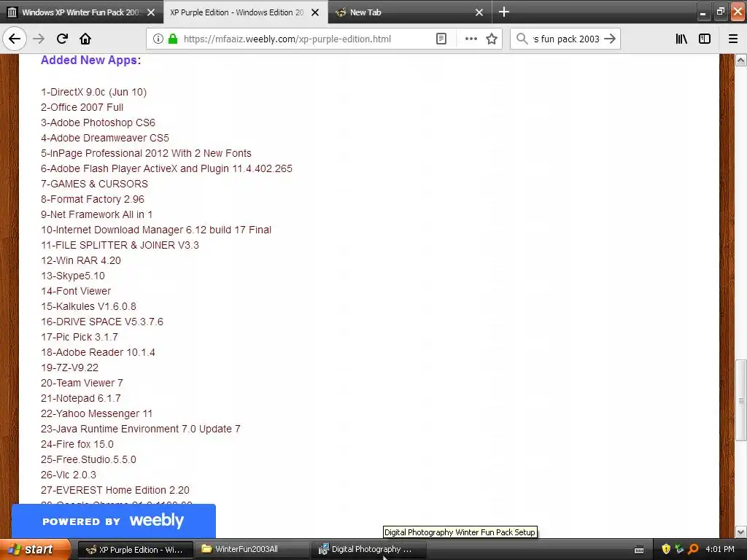Click the vertical scrollbar thumb
The image size is (747, 560).
click(x=740, y=400)
